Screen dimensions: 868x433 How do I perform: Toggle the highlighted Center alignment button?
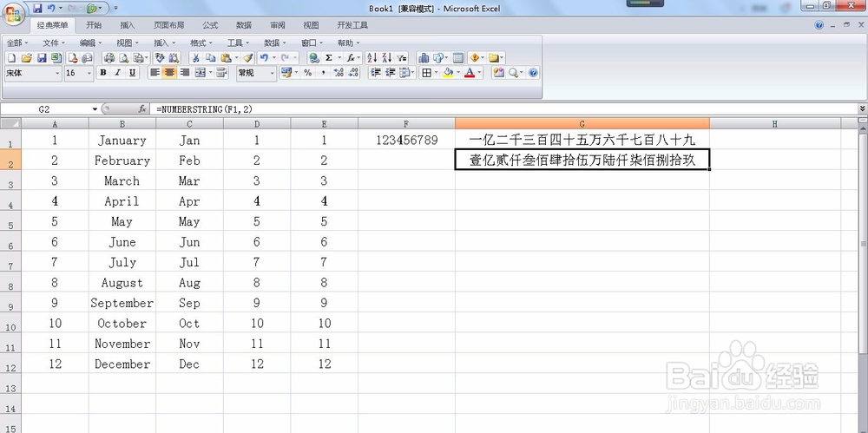169,73
